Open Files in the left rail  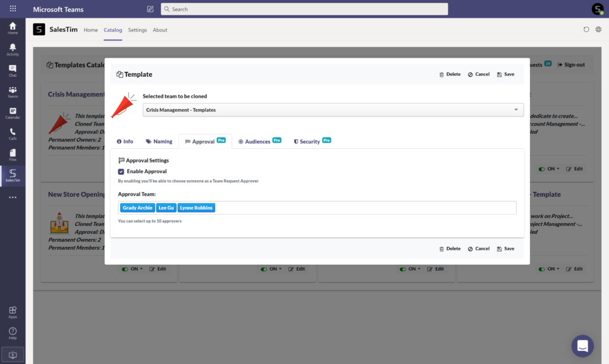(13, 155)
